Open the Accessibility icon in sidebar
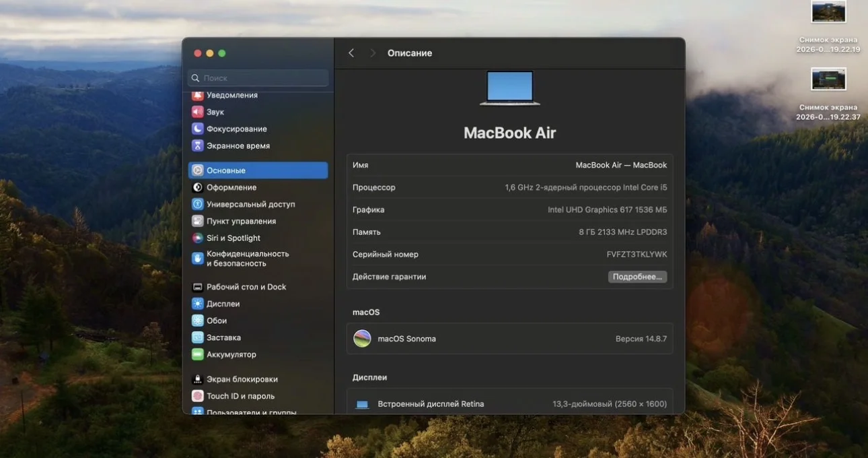 (197, 204)
